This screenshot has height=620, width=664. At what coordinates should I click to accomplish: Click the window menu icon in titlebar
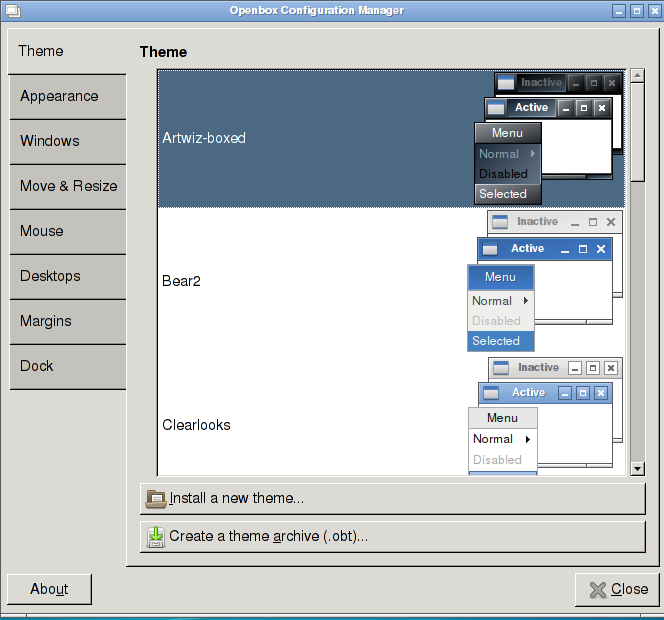13,11
